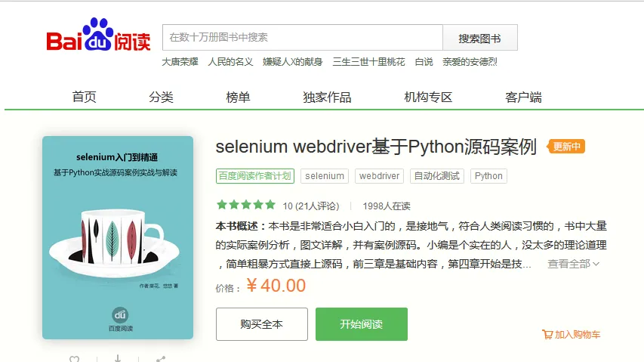Click the heart favorite icon below cover
644x362 pixels.
pos(74,359)
